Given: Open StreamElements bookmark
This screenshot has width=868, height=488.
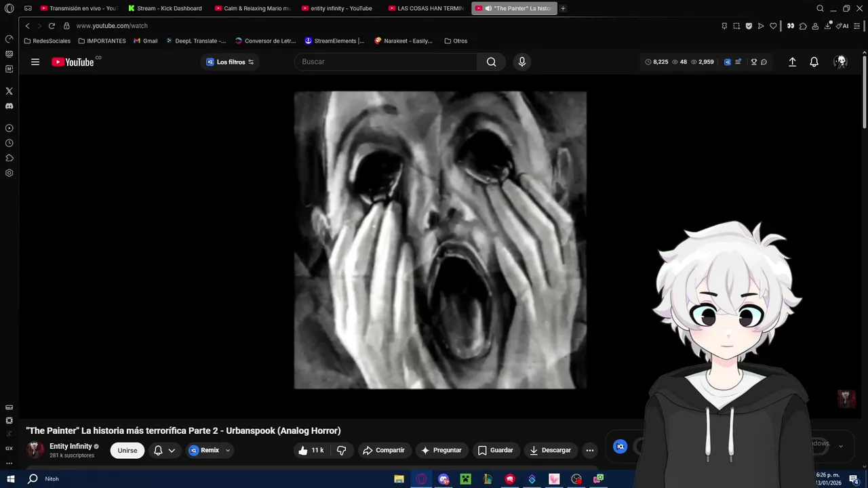Looking at the screenshot, I should [x=334, y=41].
